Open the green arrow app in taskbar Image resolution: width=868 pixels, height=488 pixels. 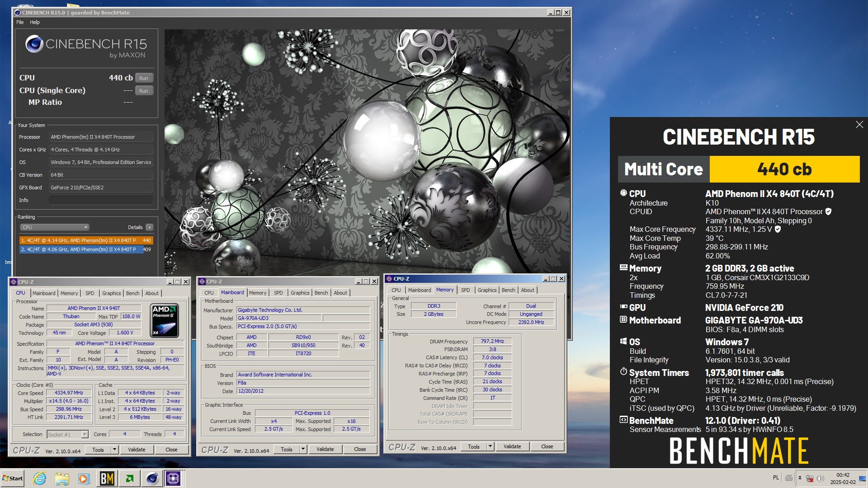(130, 478)
